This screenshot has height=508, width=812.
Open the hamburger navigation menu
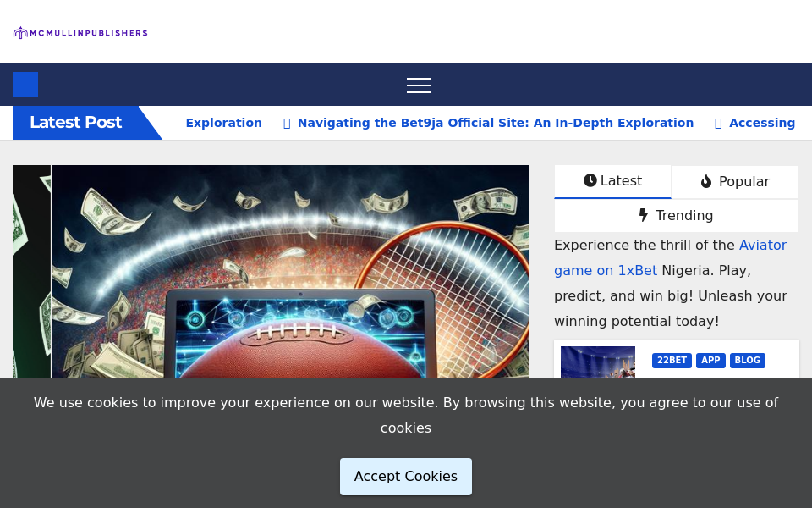(418, 86)
